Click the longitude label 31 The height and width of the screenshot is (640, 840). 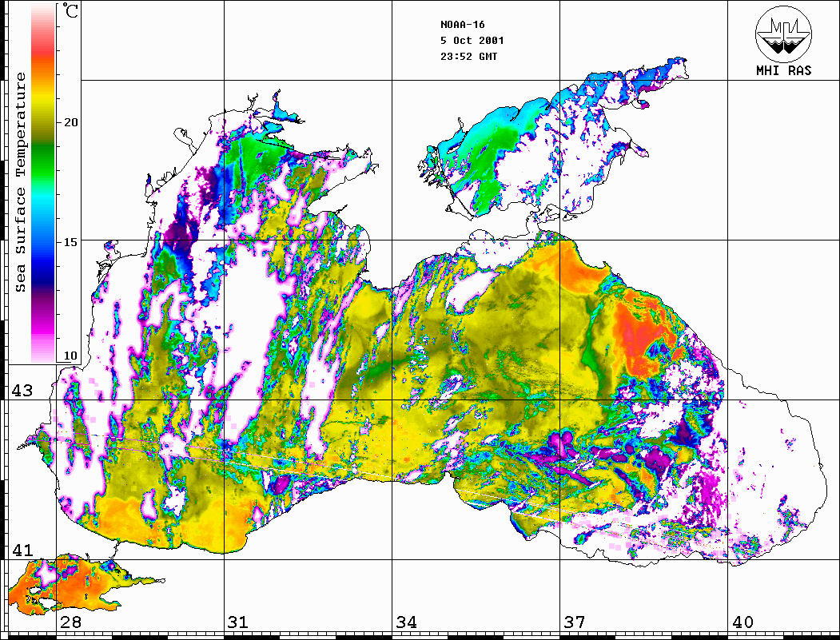pyautogui.click(x=238, y=622)
